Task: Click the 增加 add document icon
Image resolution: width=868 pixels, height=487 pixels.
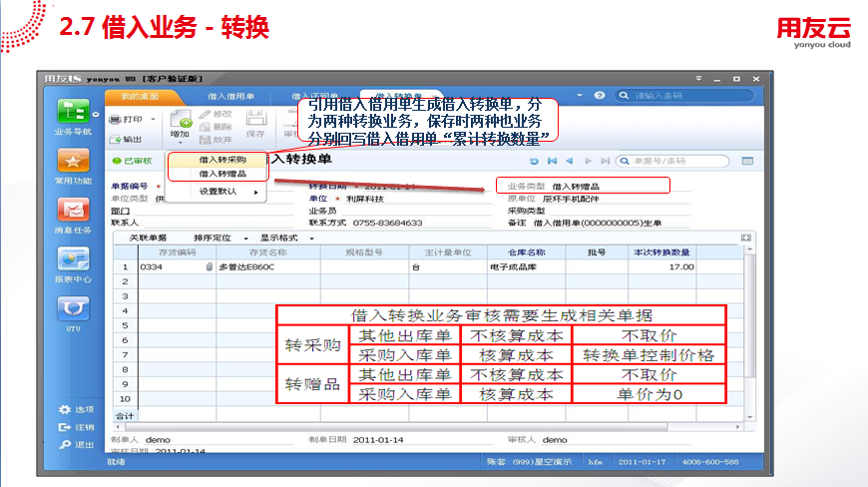Action: [x=181, y=119]
